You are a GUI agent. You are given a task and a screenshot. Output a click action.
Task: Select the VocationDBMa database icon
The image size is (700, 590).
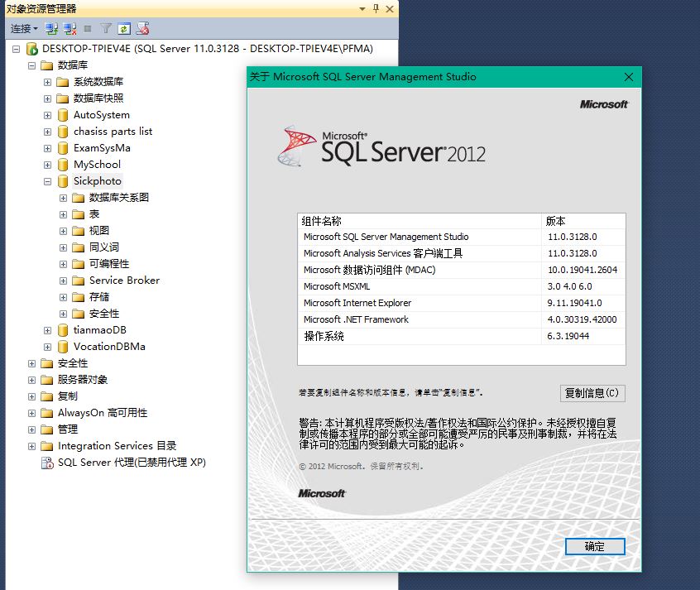click(63, 347)
